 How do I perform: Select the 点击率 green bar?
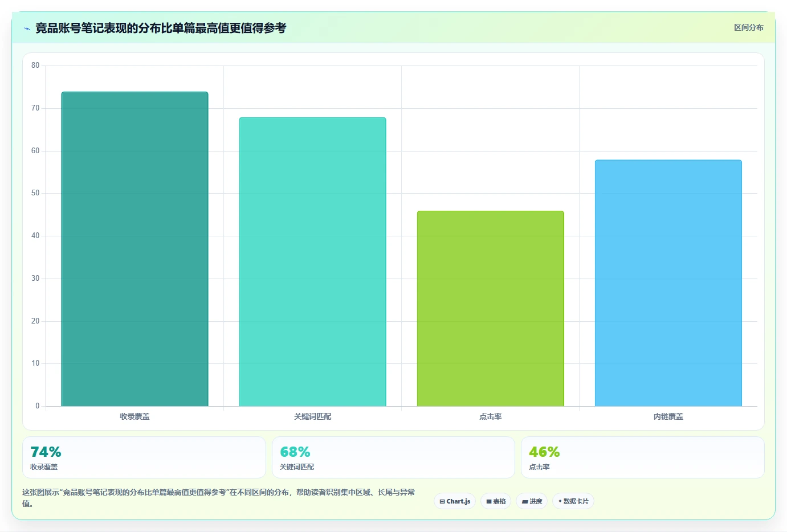tap(490, 309)
